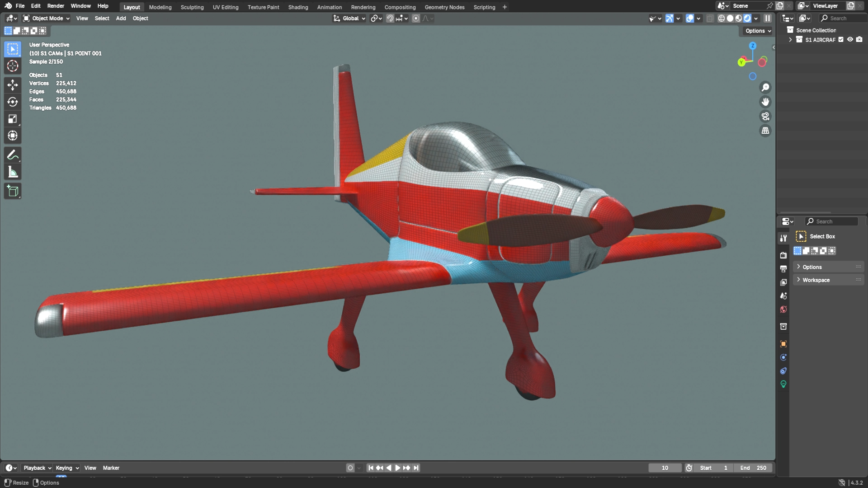Hide S1 AIRCRAF collection in viewport
The height and width of the screenshot is (488, 868).
tap(850, 40)
